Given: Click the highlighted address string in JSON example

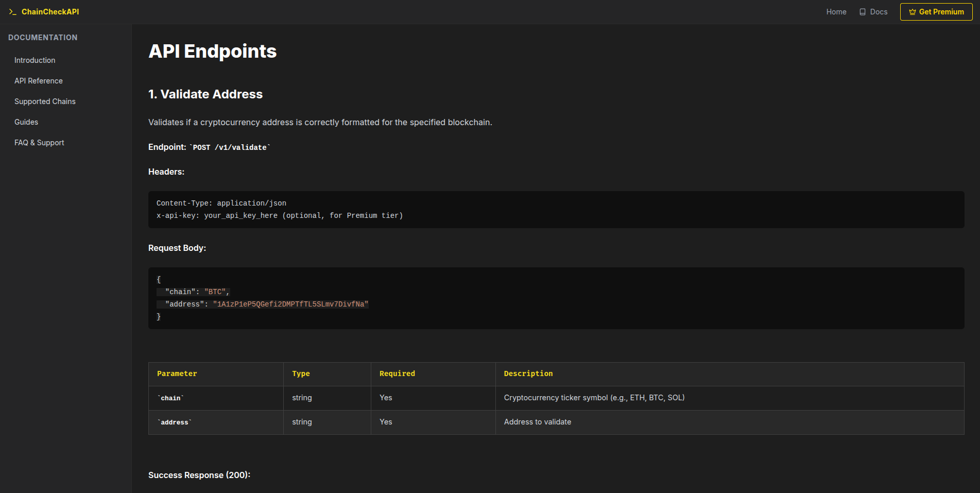Looking at the screenshot, I should click(x=291, y=304).
